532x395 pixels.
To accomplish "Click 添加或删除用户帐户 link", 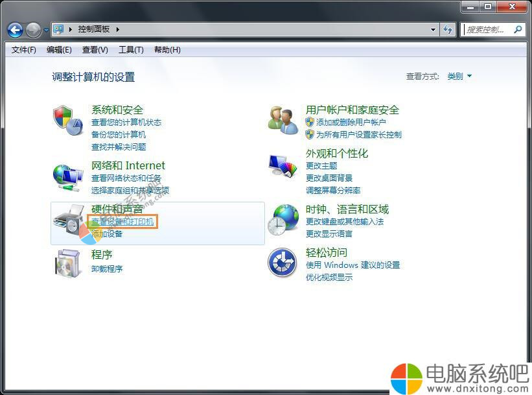I will point(351,122).
